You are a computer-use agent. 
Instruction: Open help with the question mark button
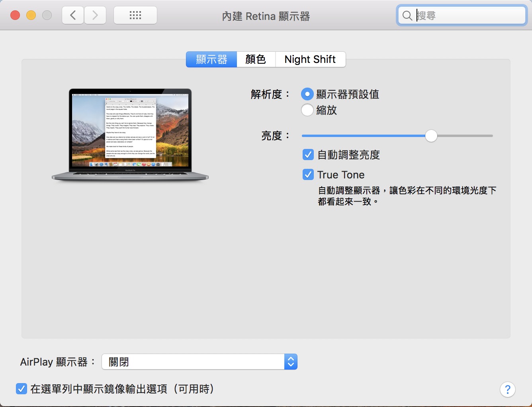coord(508,389)
